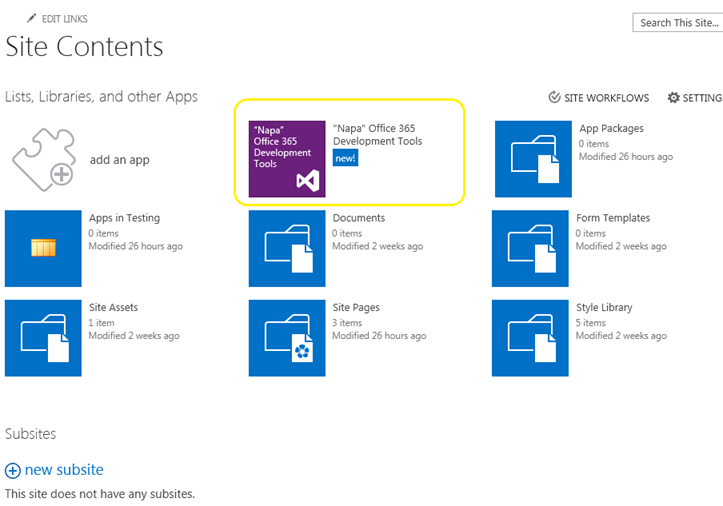This screenshot has height=506, width=723.
Task: Open the Apps in Testing title link
Action: 124,218
